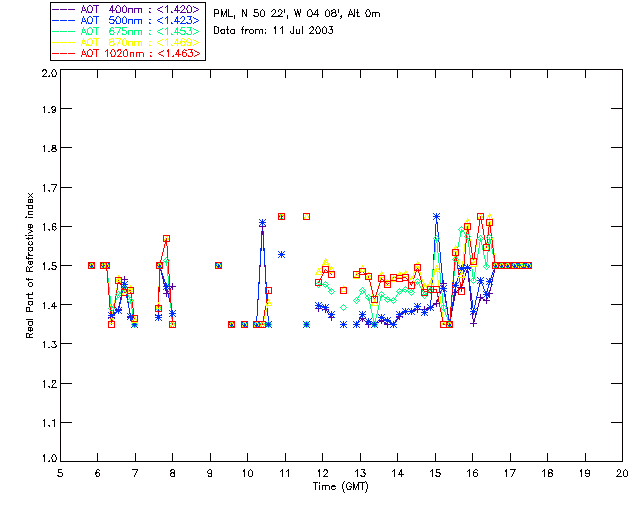Select the AOT 675nm legend entry
The height and width of the screenshot is (512, 640).
click(127, 31)
